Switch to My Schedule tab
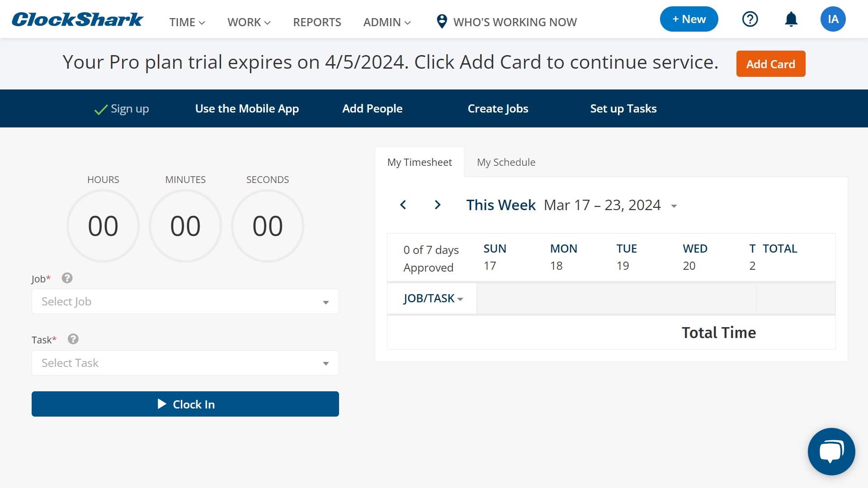This screenshot has height=488, width=868. pyautogui.click(x=506, y=162)
